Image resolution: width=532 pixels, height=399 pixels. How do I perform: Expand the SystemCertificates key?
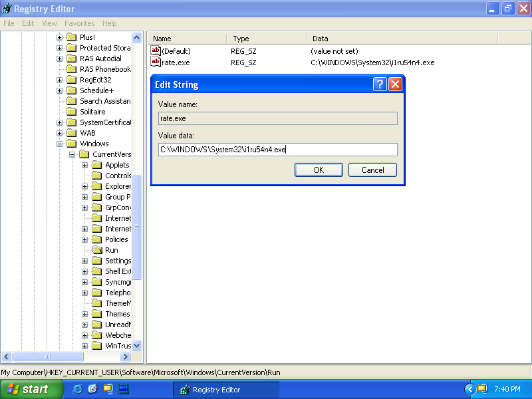59,122
